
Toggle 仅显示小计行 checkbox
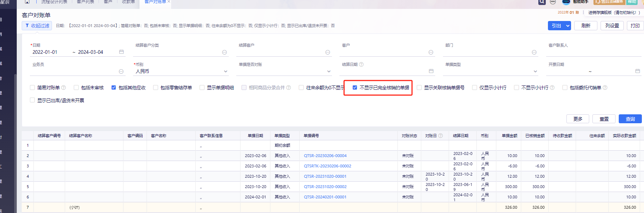[x=474, y=88]
